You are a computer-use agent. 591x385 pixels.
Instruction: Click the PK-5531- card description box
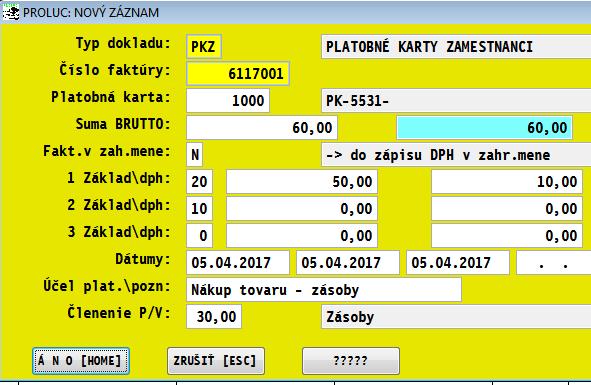pyautogui.click(x=456, y=100)
